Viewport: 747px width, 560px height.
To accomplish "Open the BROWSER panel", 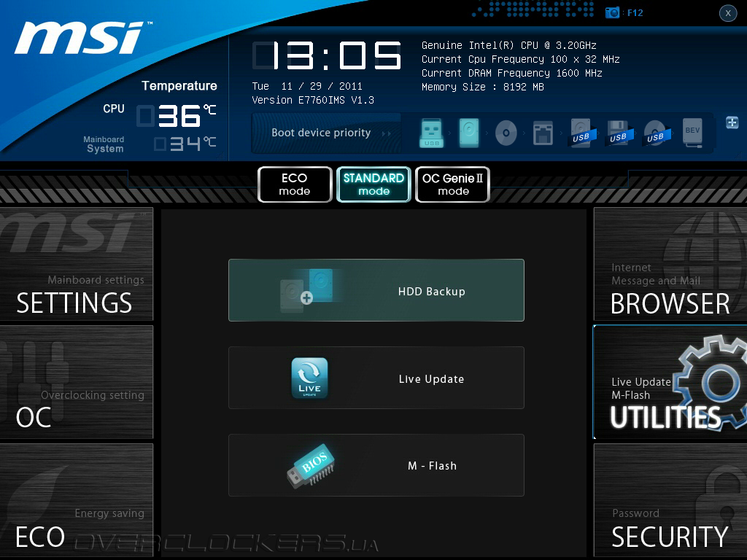I will [x=670, y=264].
